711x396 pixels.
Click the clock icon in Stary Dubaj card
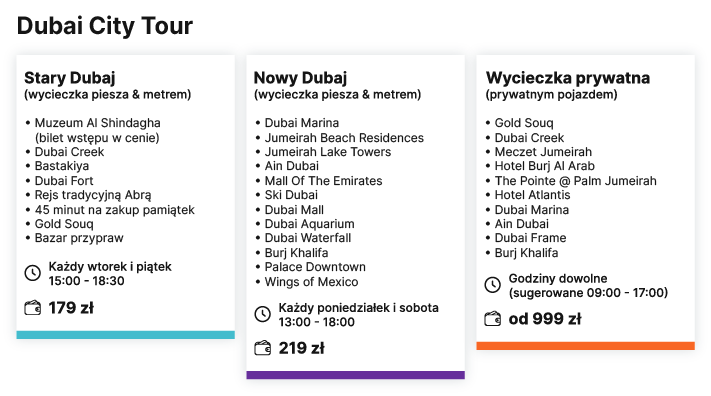(33, 273)
